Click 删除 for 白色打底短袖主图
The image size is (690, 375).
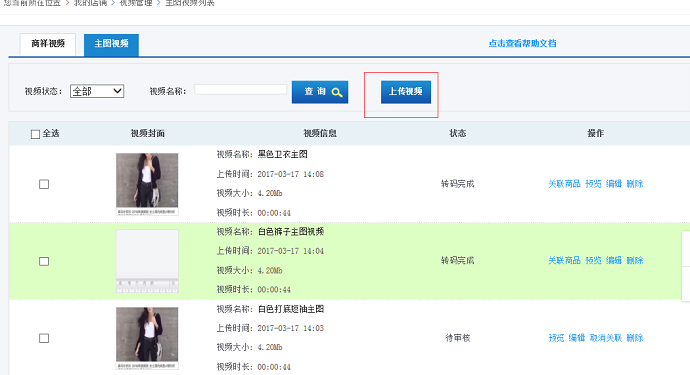point(635,338)
